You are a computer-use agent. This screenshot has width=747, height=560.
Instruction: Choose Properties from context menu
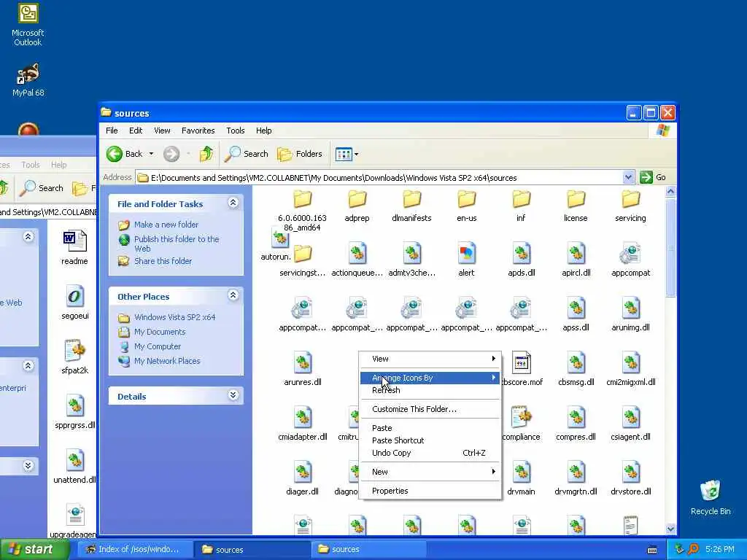429,491
